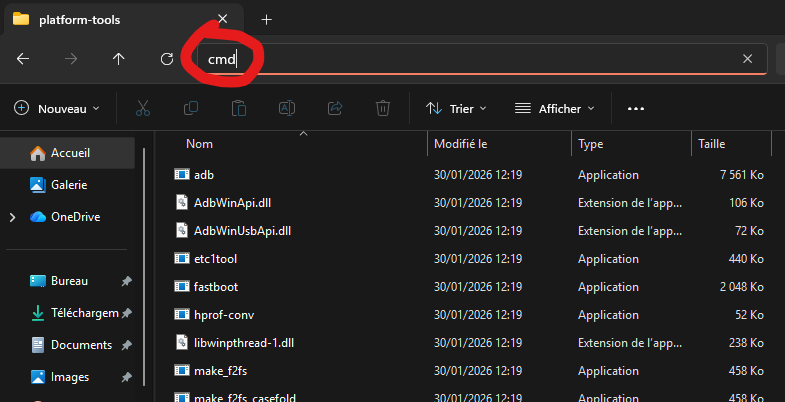Open Galerie in the sidebar
The height and width of the screenshot is (402, 785).
pyautogui.click(x=67, y=185)
